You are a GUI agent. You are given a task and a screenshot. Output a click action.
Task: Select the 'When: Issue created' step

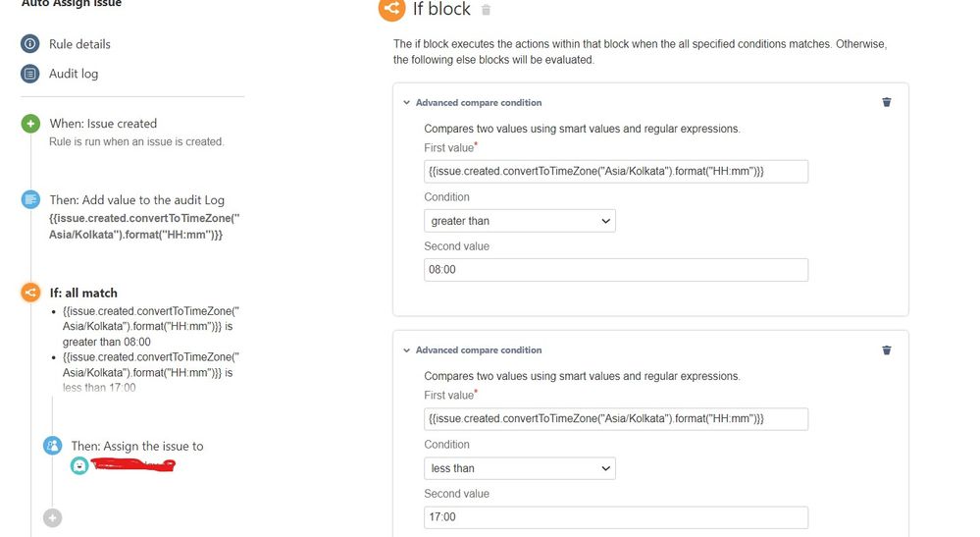[x=103, y=124]
